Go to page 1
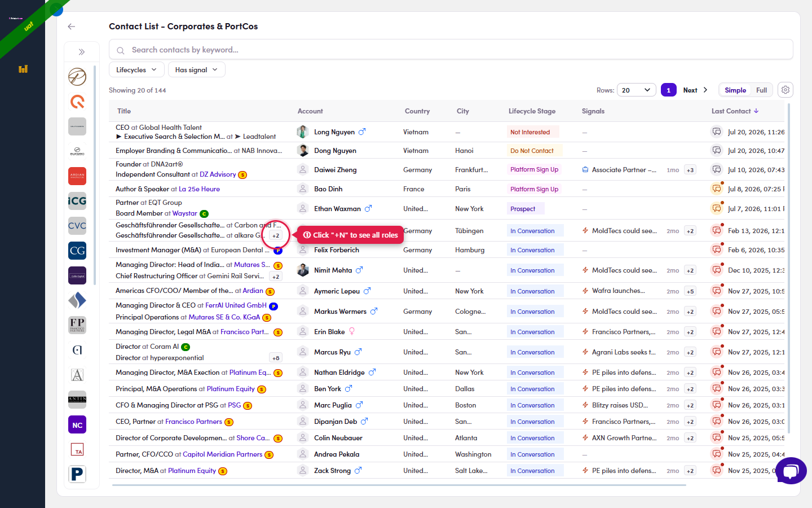This screenshot has width=812, height=508. click(x=669, y=90)
